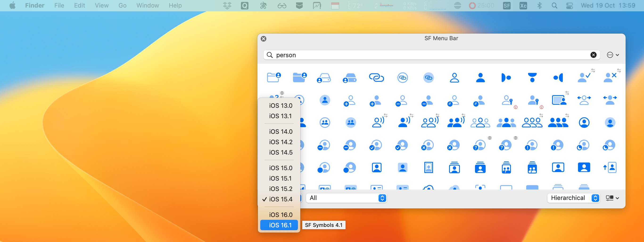Screen dimensions: 644x242
Task: Select the person with key outline symbol
Action: (x=507, y=100)
